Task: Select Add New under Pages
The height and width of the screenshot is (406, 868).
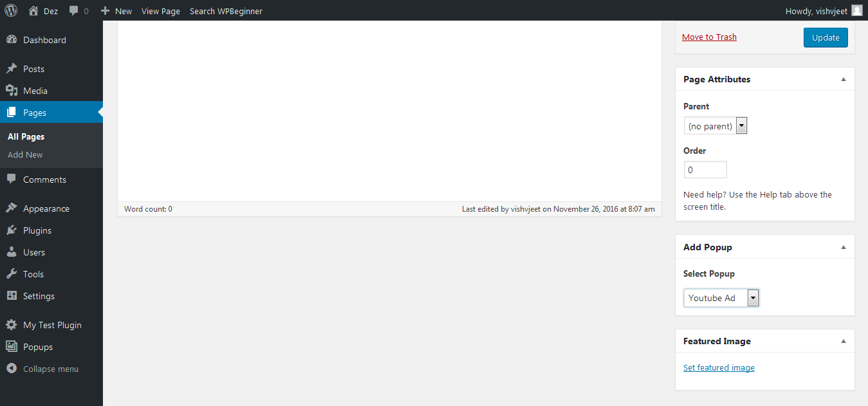Action: click(25, 154)
